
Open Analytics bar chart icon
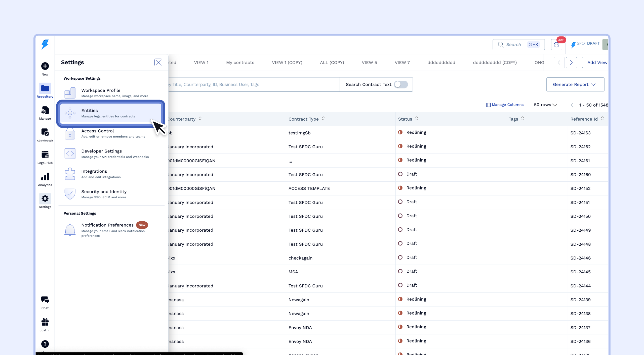coord(45,177)
